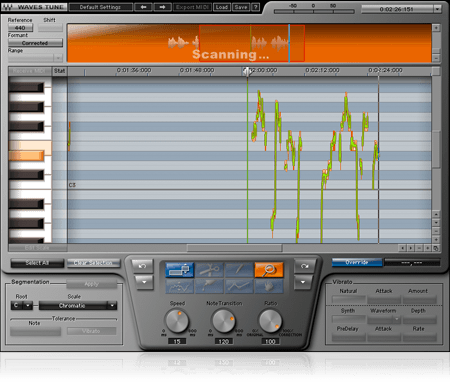The width and height of the screenshot is (450, 382).
Task: Click the Clear Selection button
Action: (93, 263)
